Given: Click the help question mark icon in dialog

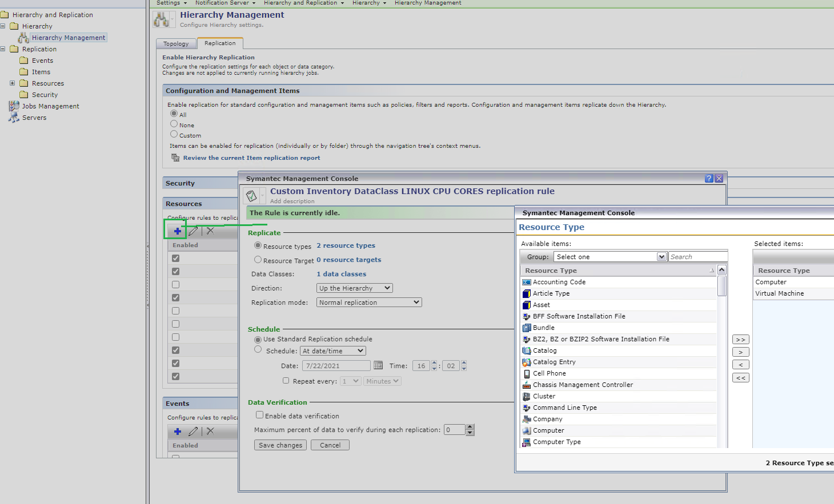Looking at the screenshot, I should click(709, 179).
